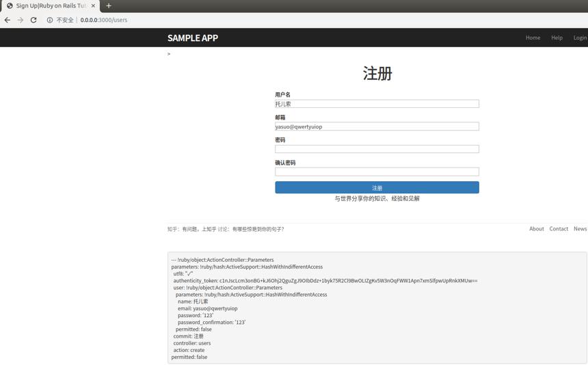
Task: Open a new tab with plus icon
Action: [x=109, y=5]
